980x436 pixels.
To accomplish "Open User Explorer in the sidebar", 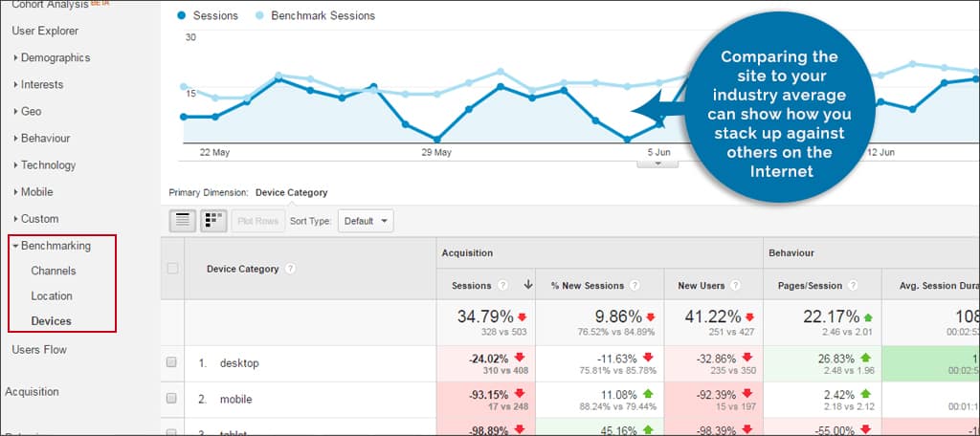I will pos(45,31).
